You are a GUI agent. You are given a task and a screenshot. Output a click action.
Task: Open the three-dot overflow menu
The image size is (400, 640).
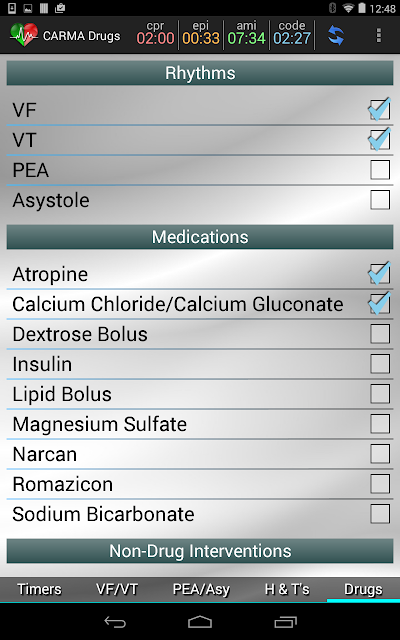(379, 36)
